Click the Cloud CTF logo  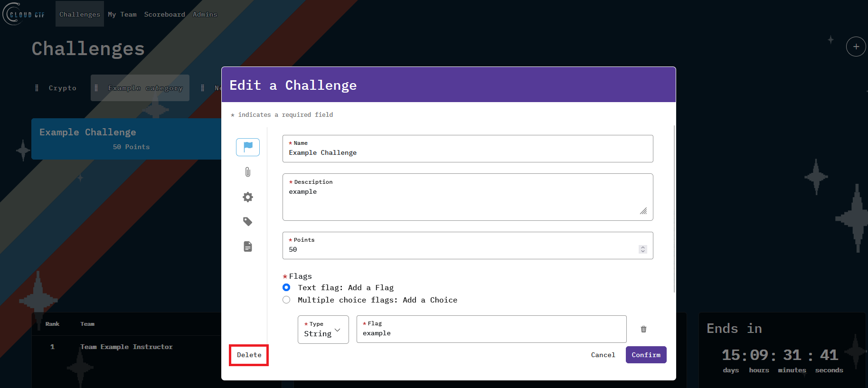coord(25,14)
